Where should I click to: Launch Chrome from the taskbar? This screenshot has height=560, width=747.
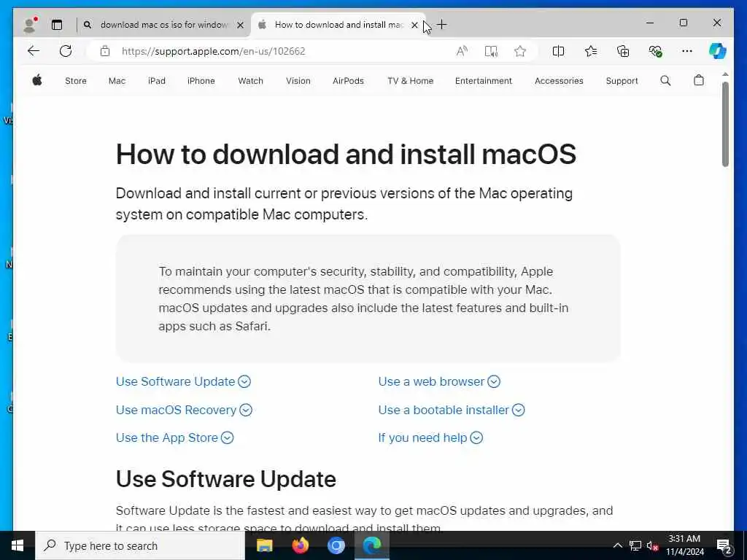pyautogui.click(x=336, y=545)
